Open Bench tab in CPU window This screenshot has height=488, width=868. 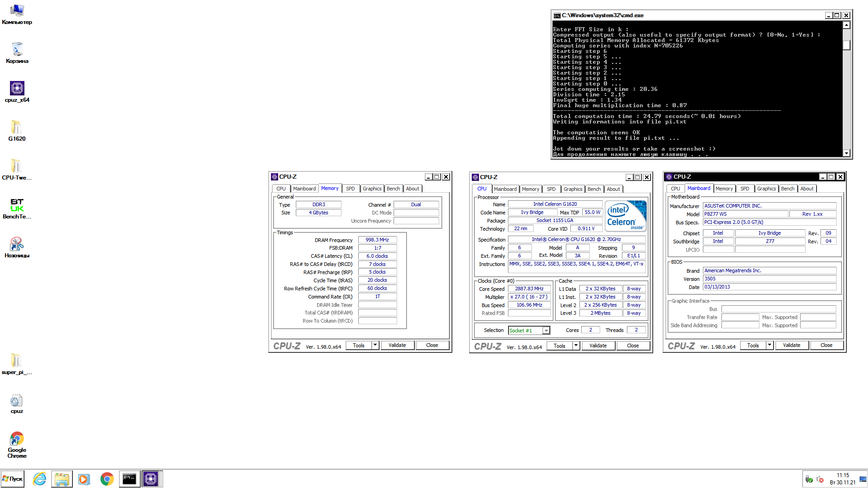click(594, 189)
